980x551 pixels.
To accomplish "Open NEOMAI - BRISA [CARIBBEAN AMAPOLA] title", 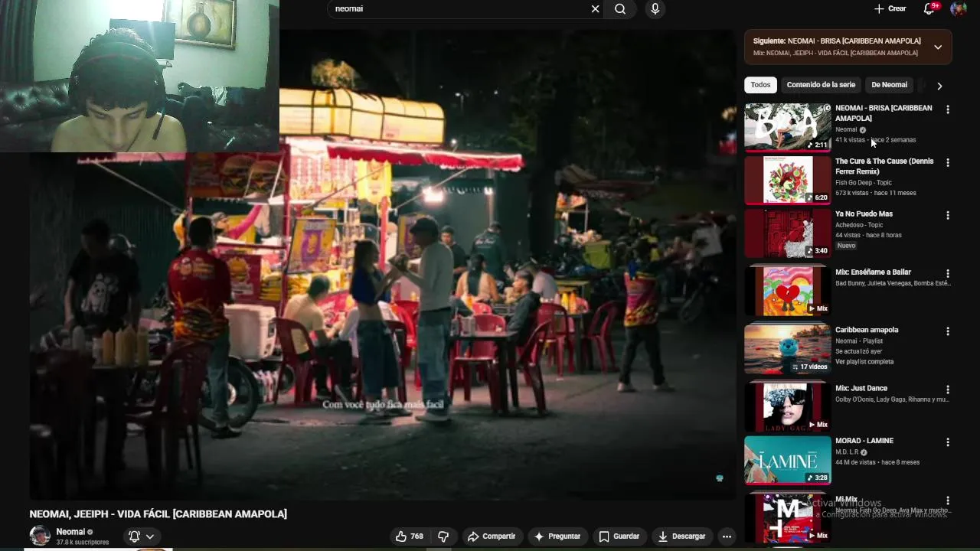I will tap(884, 113).
